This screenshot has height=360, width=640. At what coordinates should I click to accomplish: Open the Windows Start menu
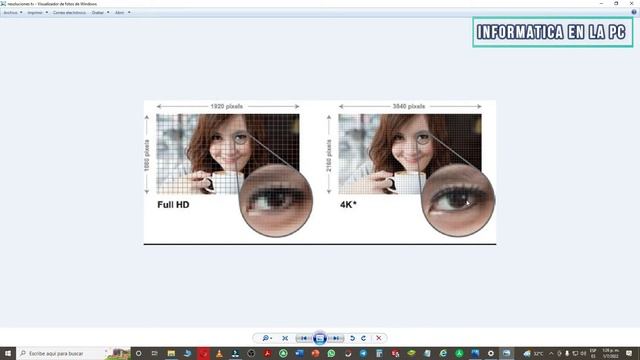tap(8, 353)
